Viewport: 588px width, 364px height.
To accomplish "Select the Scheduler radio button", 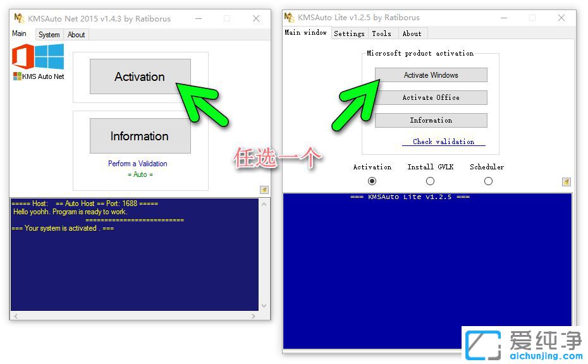I will (x=488, y=181).
